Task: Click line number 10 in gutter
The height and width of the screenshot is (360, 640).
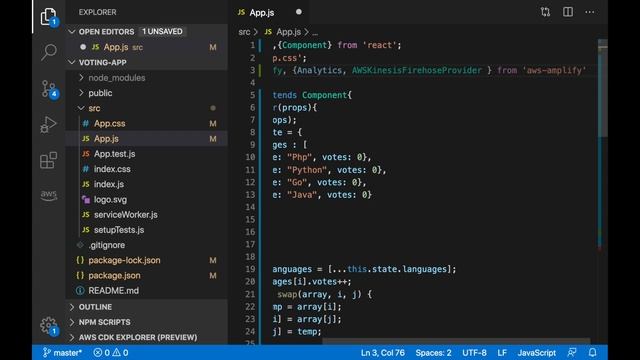Action: (250, 157)
